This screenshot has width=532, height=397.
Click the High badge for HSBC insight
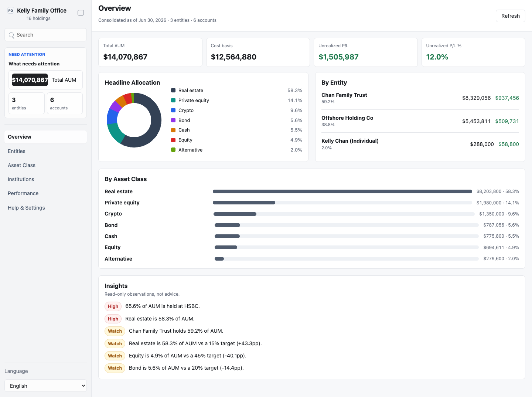[x=113, y=306]
